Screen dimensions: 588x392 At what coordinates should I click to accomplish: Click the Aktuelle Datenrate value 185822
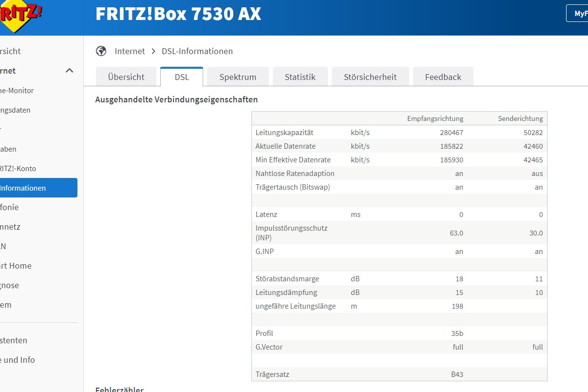(451, 146)
